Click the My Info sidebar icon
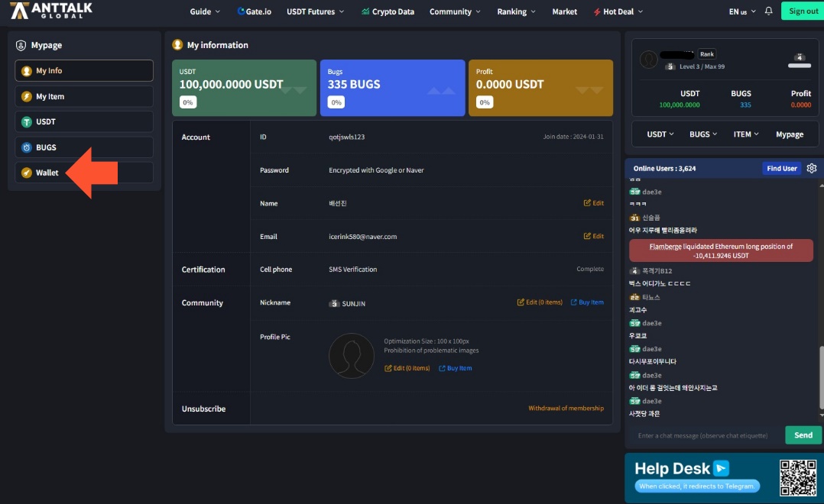 [26, 71]
